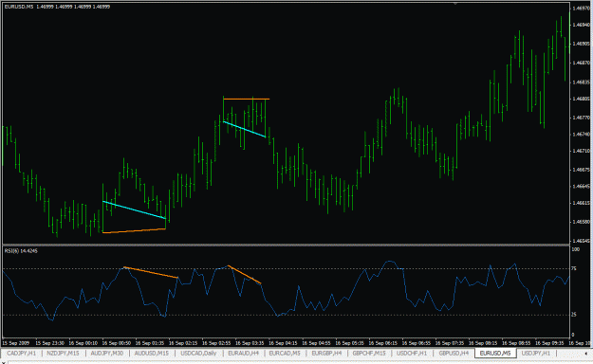Click the 15 Sep 23:30 time axis label
This screenshot has height=364, width=593.
tap(50, 343)
